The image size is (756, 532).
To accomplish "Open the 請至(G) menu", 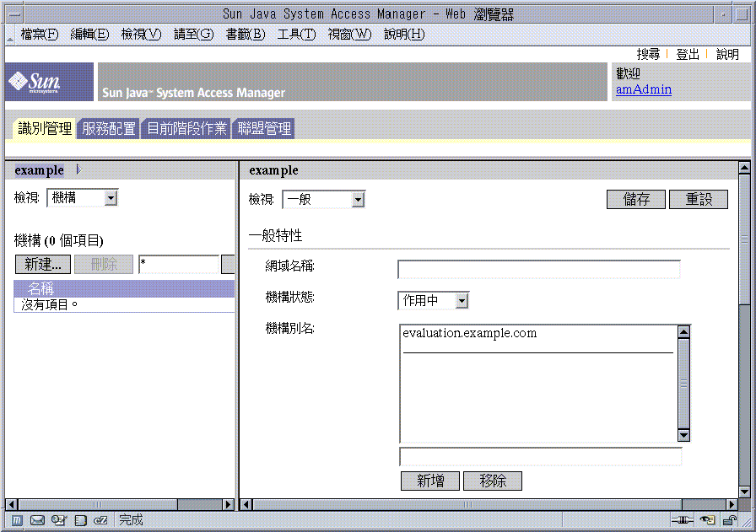I will [x=194, y=35].
